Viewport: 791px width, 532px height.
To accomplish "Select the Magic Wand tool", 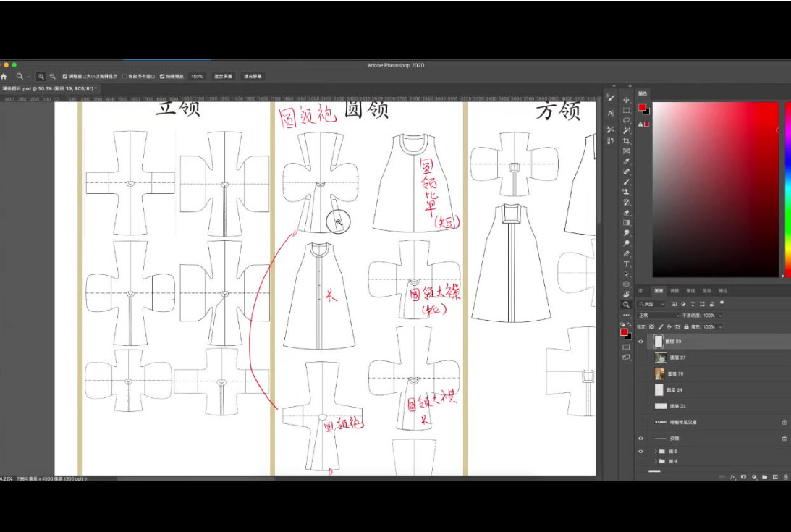I will 626,131.
